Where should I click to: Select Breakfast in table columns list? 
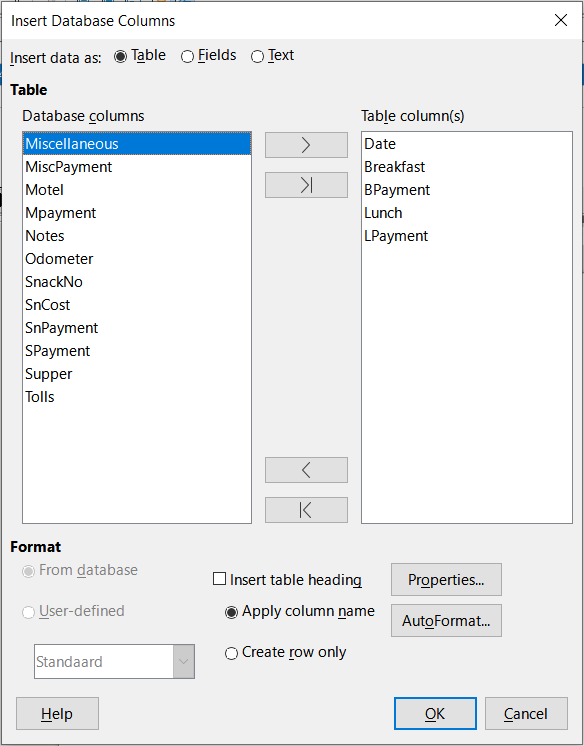(467, 167)
